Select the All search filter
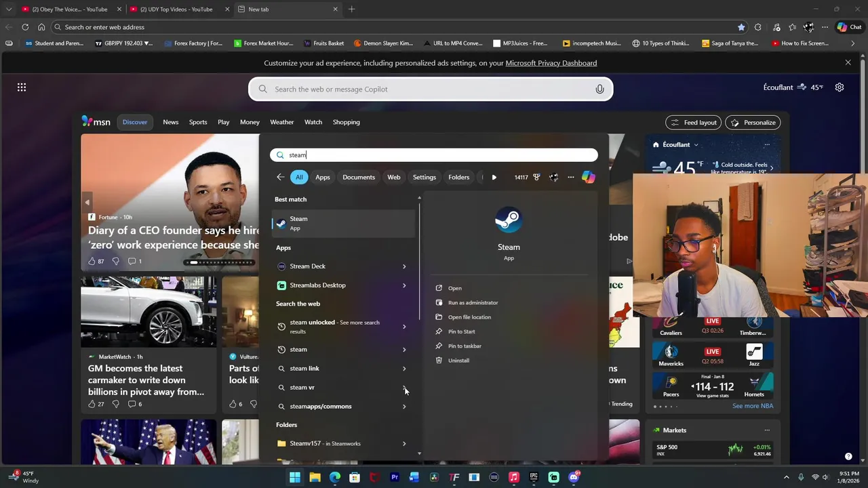Viewport: 868px width, 488px height. coord(299,177)
